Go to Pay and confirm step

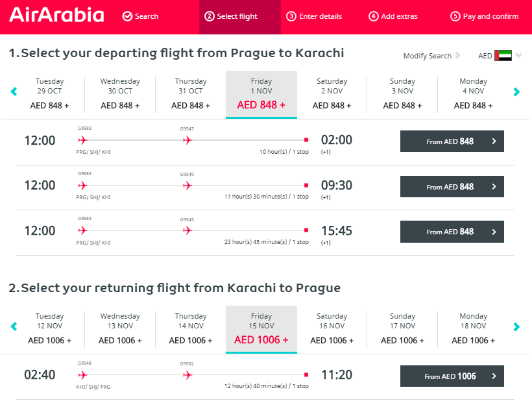pos(484,16)
